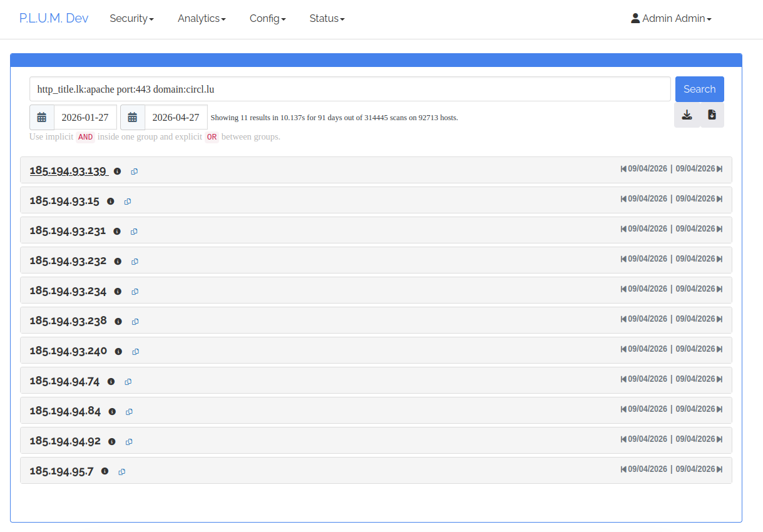The image size is (763, 532).
Task: Open the end date calendar picker icon
Action: (133, 117)
